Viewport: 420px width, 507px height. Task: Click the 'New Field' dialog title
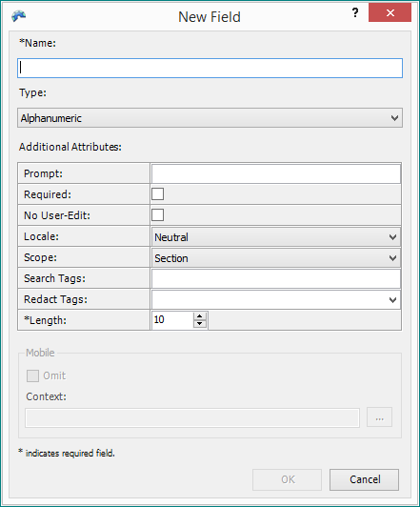tap(210, 17)
